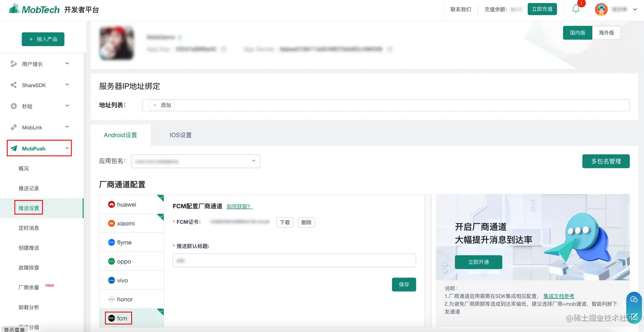Open the 应用包名 package dropdown
Viewport: 644px width, 332px height.
click(195, 161)
